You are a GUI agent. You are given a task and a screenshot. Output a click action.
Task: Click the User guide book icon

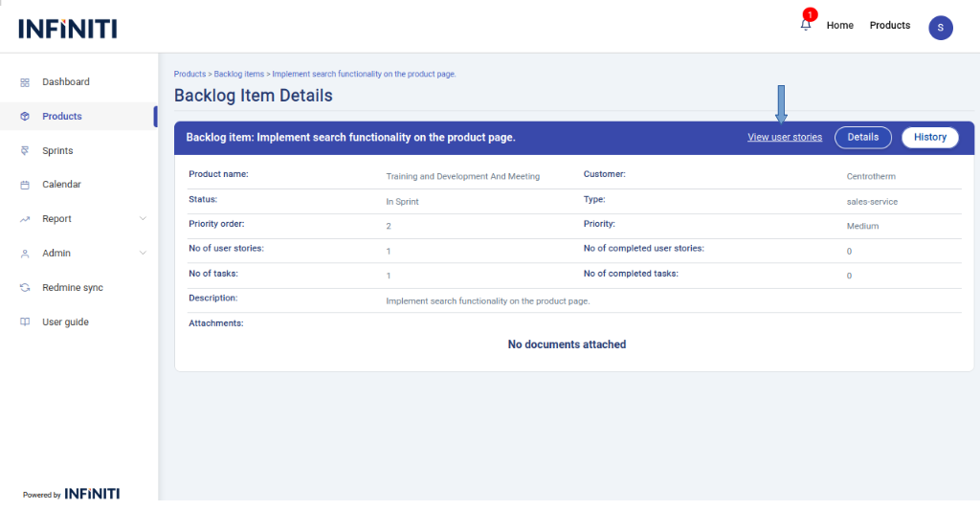25,322
